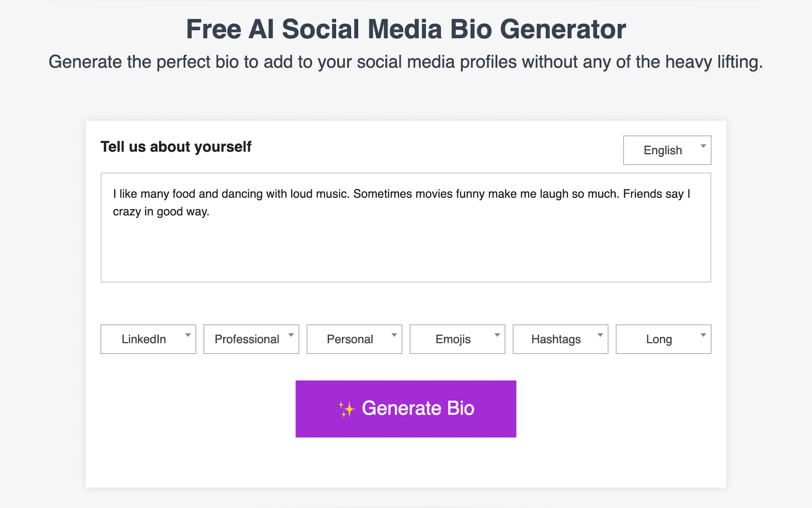Screen dimensions: 812x508
Task: Open the English language dropdown
Action: coord(667,150)
